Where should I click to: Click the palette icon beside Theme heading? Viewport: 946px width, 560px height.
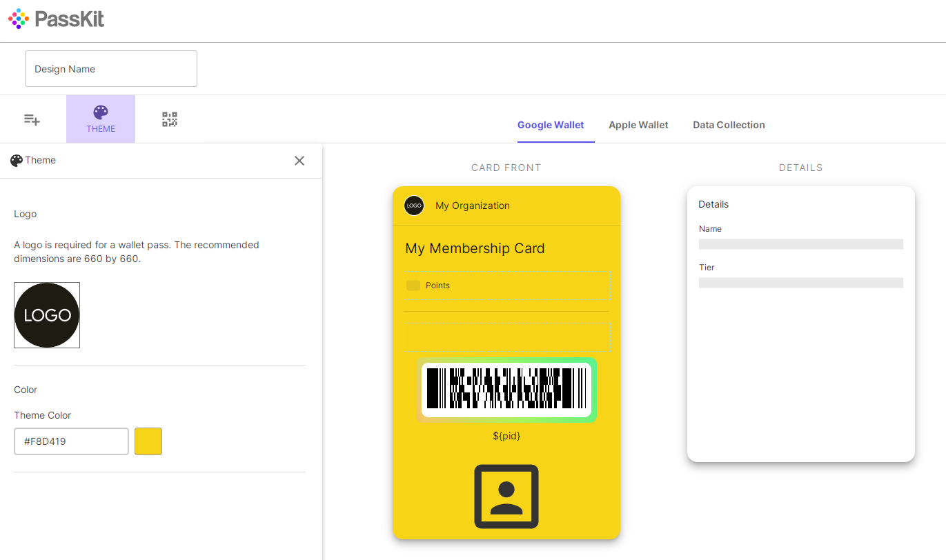(17, 161)
